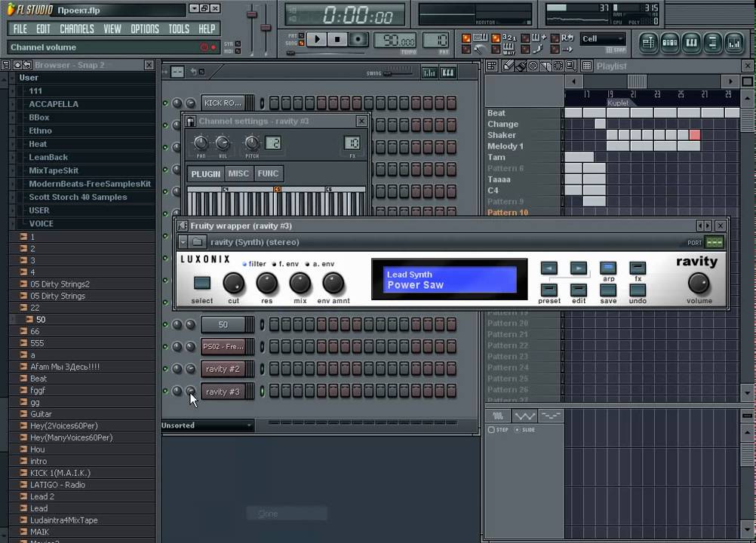Select the Pencil draw tool in Playlist
756x543 pixels.
pos(508,66)
